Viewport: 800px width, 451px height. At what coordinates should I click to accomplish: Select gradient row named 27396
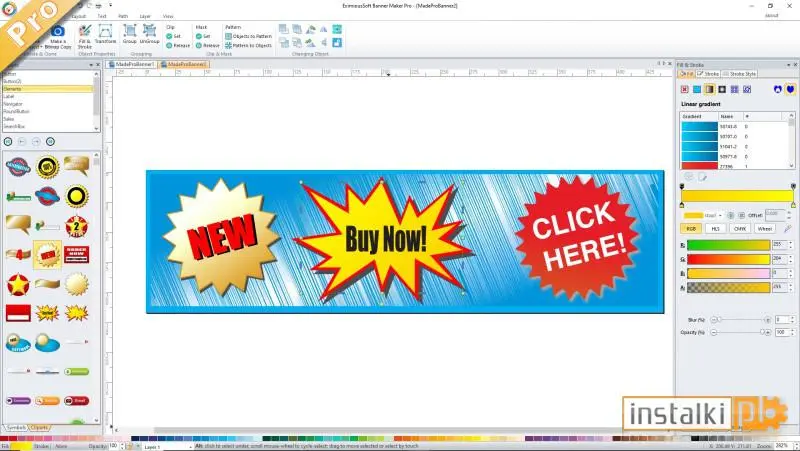pyautogui.click(x=735, y=166)
